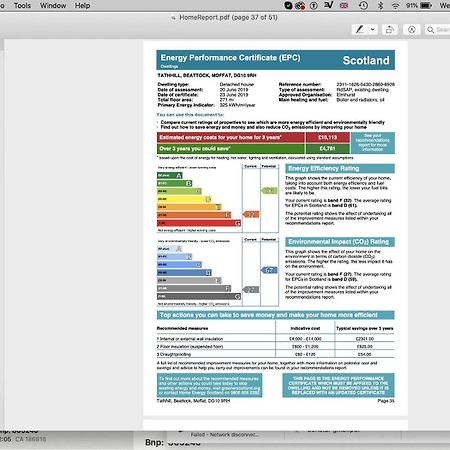Screen dimensions: 450x450
Task: Click the Energy Performance Certificate (EPC) heading
Action: [230, 58]
